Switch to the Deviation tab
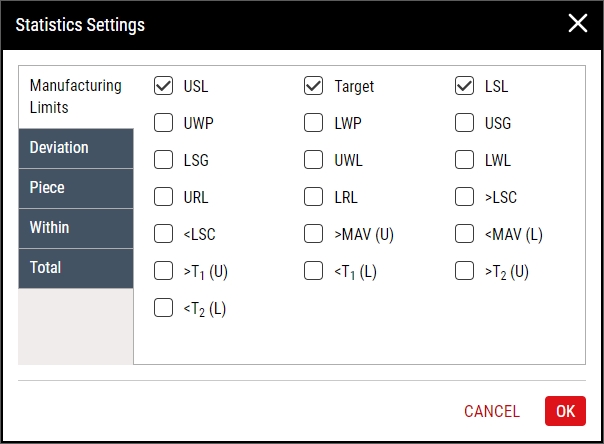 76,148
